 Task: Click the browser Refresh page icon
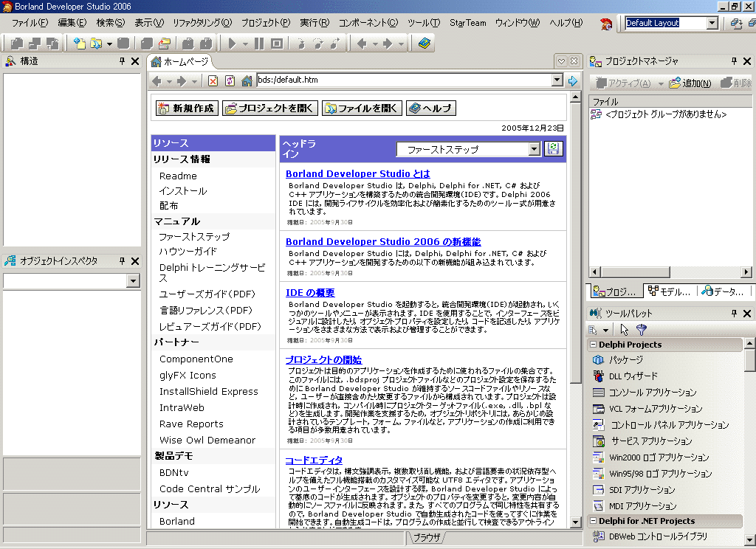pyautogui.click(x=230, y=81)
